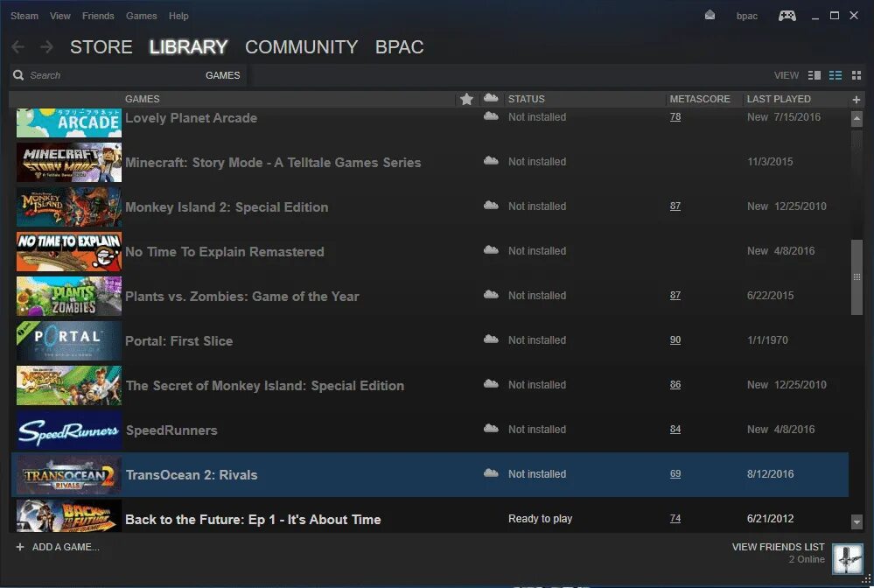Click the Portal banner thumbnail
Screen dimensions: 874x588
pyautogui.click(x=69, y=340)
